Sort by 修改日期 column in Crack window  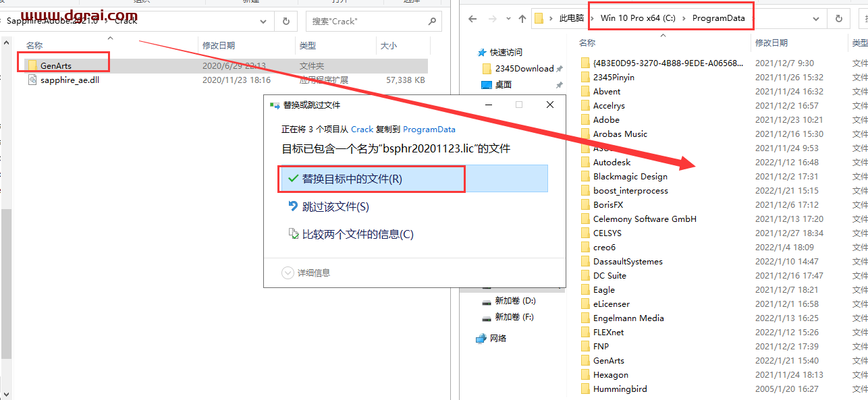(x=219, y=46)
